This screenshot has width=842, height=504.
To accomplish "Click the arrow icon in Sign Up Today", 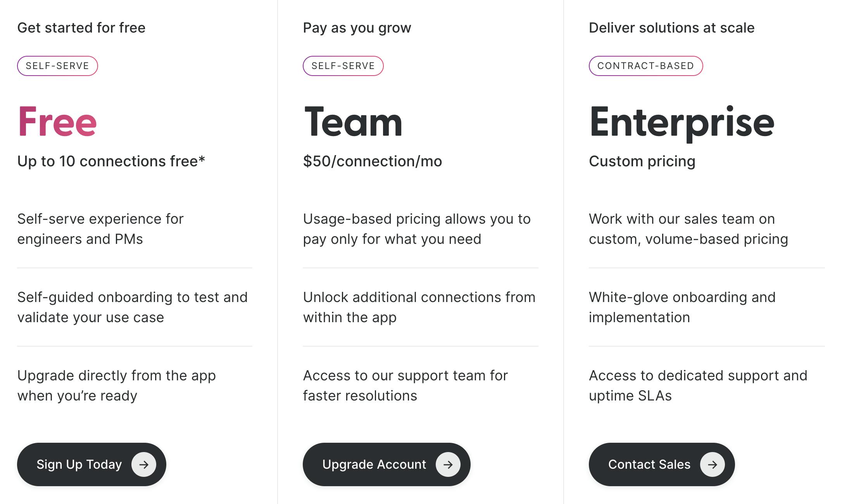I will point(144,464).
